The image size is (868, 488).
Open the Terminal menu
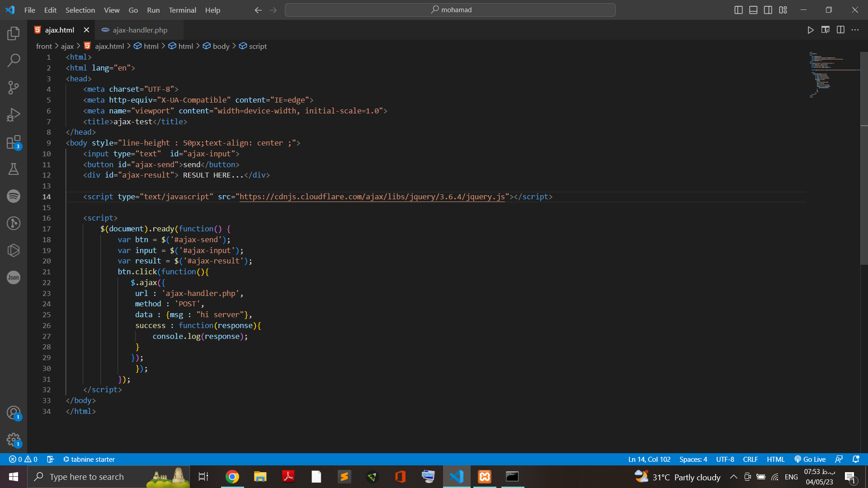182,10
